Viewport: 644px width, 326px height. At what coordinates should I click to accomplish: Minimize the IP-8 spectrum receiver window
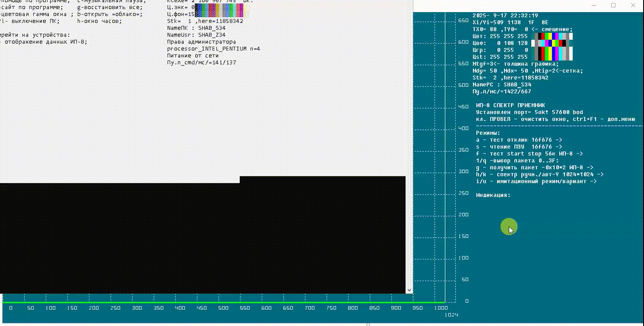pyautogui.click(x=593, y=5)
